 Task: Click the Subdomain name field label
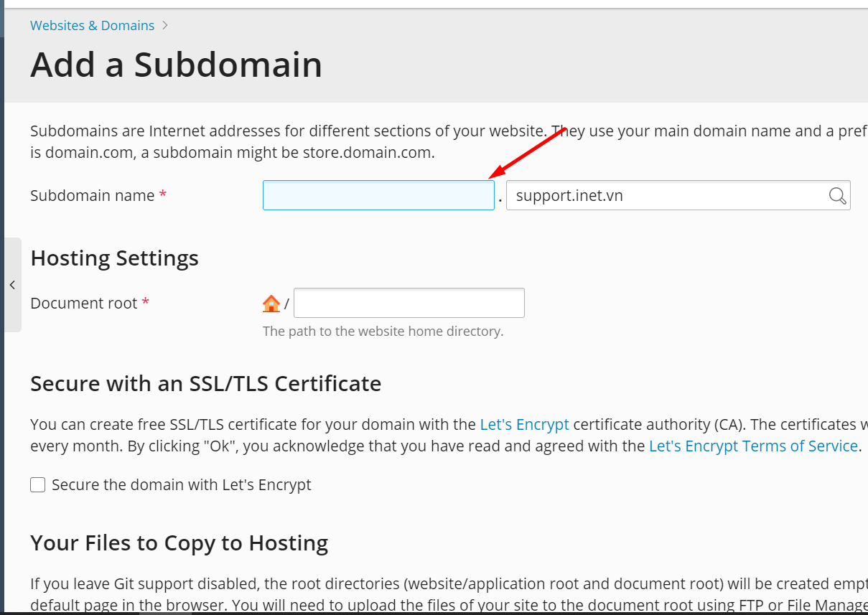(x=93, y=195)
